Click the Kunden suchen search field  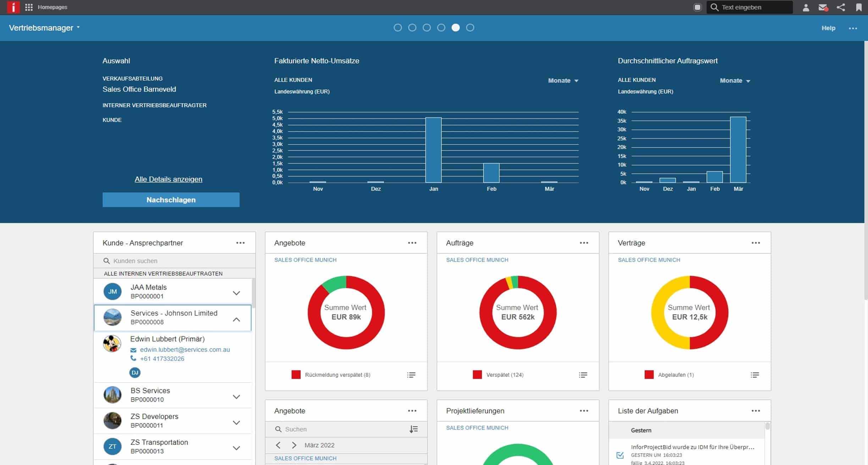click(174, 261)
